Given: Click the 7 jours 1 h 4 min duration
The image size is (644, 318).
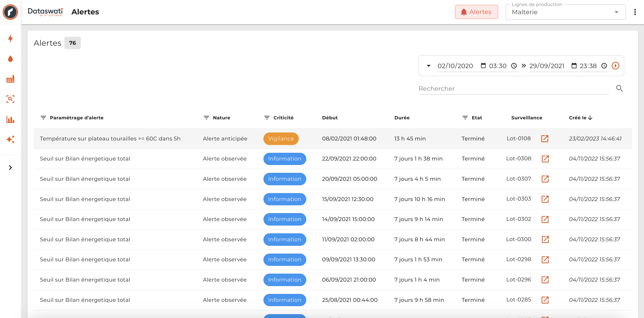Looking at the screenshot, I should (417, 280).
